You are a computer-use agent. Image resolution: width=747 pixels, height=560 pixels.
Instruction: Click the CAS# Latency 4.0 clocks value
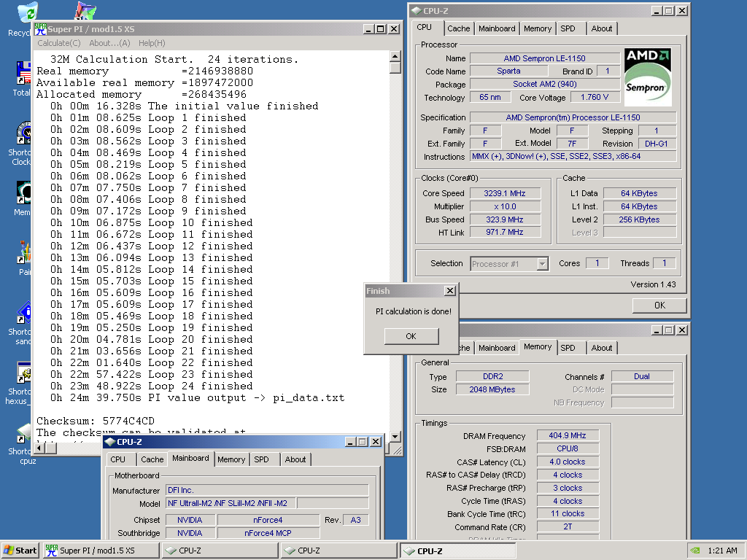568,462
